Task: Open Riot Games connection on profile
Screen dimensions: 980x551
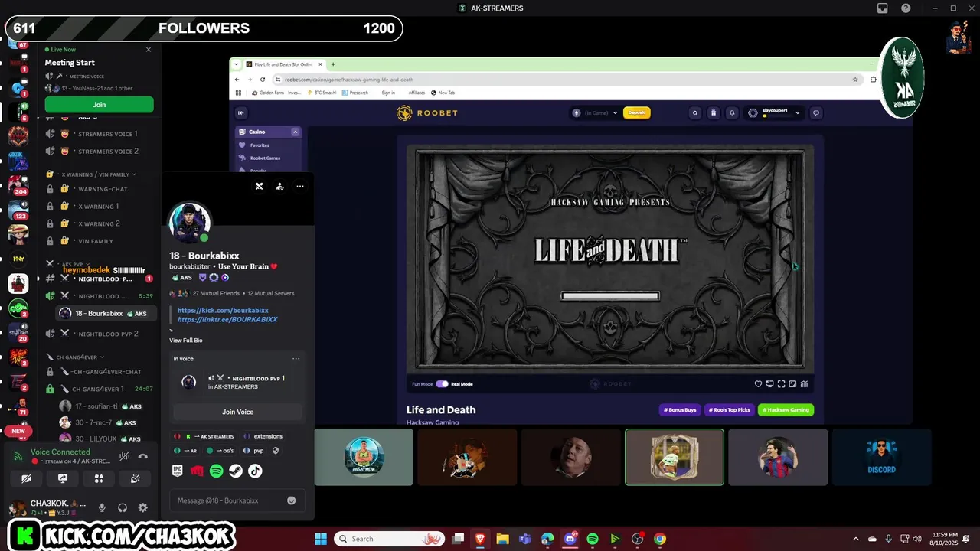Action: [197, 471]
